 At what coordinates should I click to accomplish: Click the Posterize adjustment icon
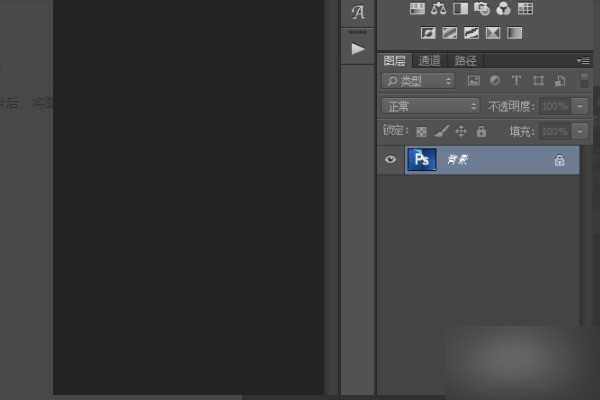tap(450, 33)
